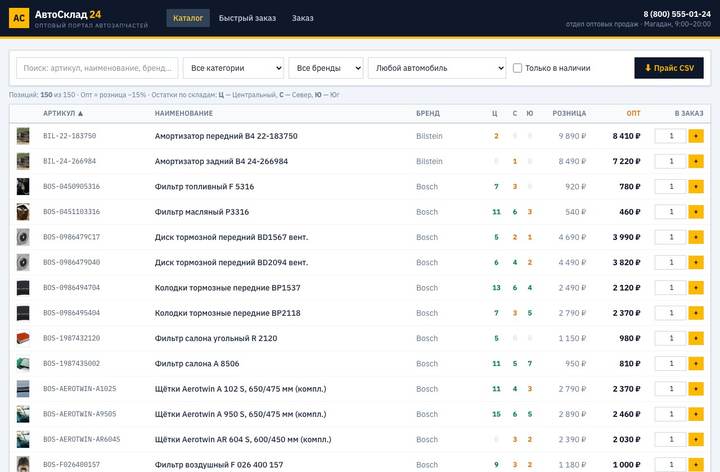Open thumbnail of Фильтр масляный P3316
This screenshot has width=720, height=472.
point(23,212)
